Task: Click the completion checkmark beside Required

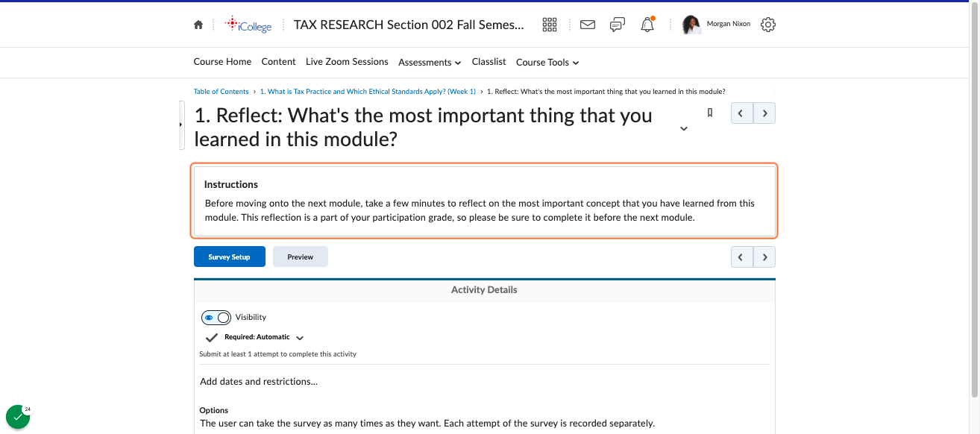Action: coord(212,338)
